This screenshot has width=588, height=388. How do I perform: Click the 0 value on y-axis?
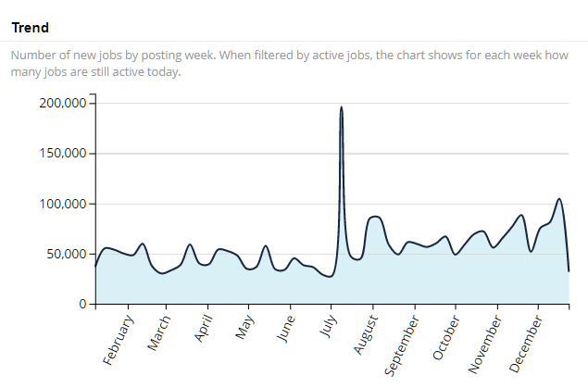82,304
